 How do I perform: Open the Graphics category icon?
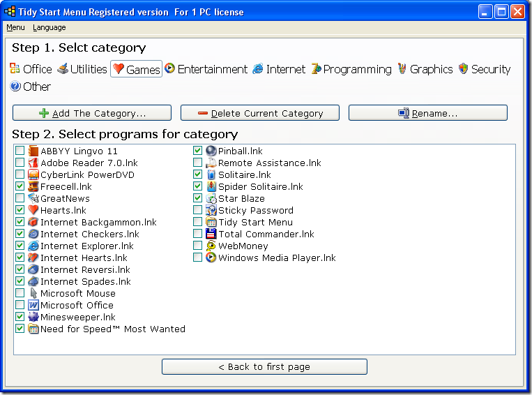point(402,68)
